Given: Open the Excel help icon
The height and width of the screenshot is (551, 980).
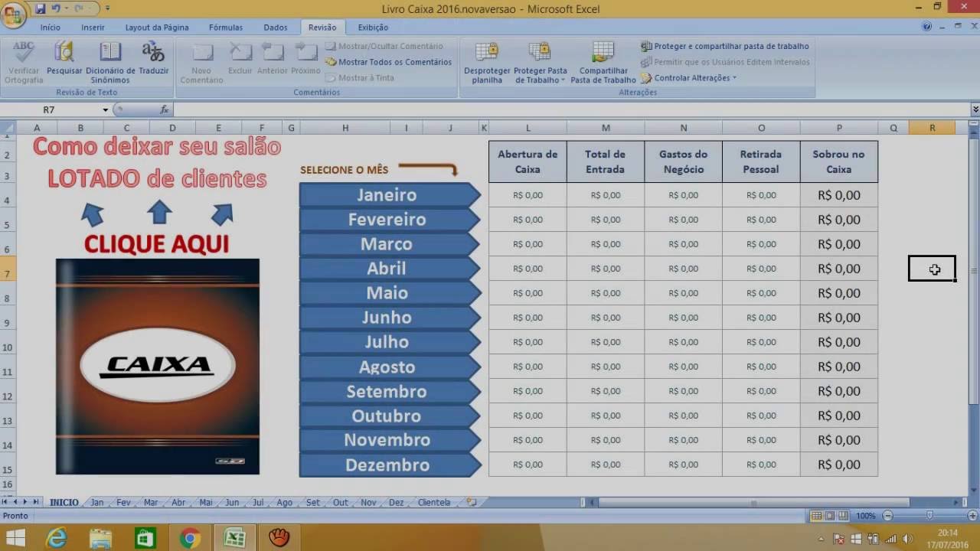Looking at the screenshot, I should tap(927, 27).
